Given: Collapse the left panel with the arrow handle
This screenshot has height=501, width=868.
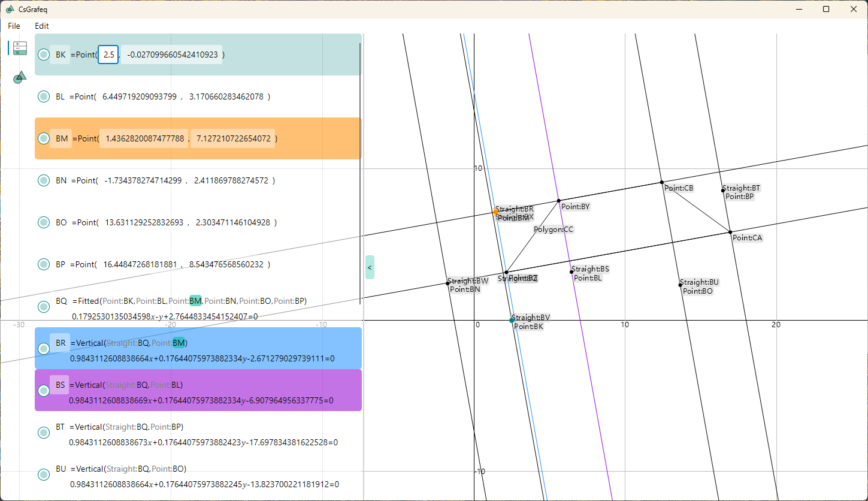Looking at the screenshot, I should pyautogui.click(x=370, y=267).
